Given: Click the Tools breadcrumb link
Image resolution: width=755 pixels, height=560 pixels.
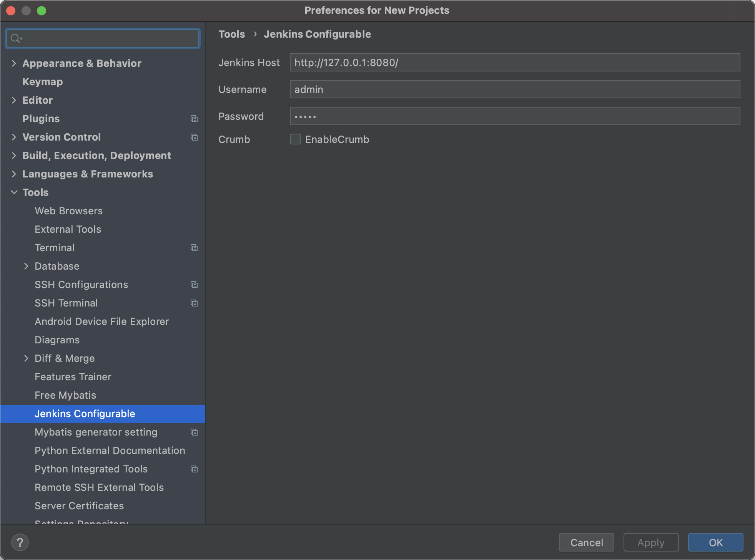Looking at the screenshot, I should [231, 34].
